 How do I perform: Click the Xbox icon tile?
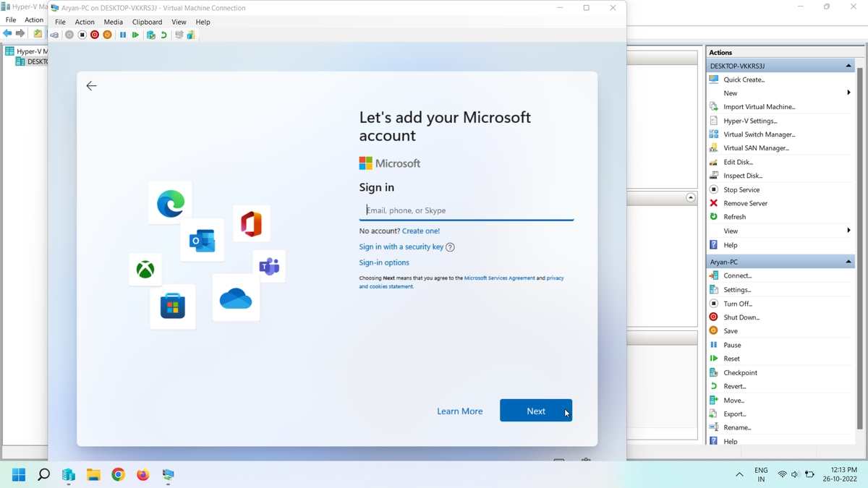(145, 270)
